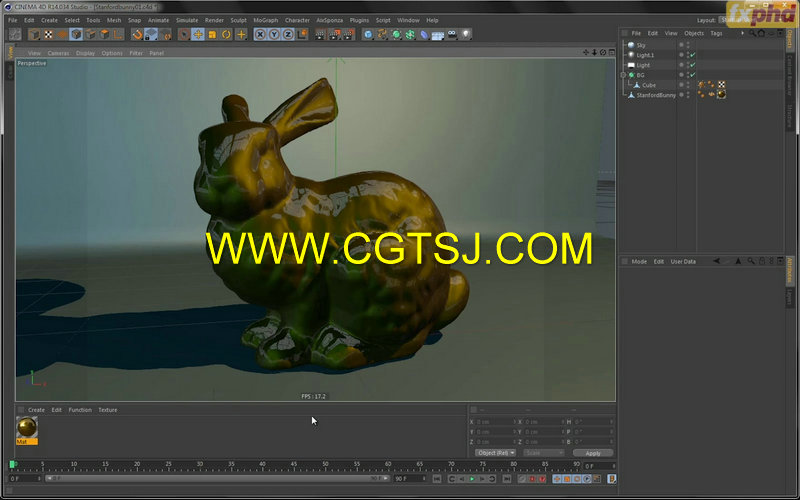
Task: Open the Object Manager Tags menu
Action: 716,33
